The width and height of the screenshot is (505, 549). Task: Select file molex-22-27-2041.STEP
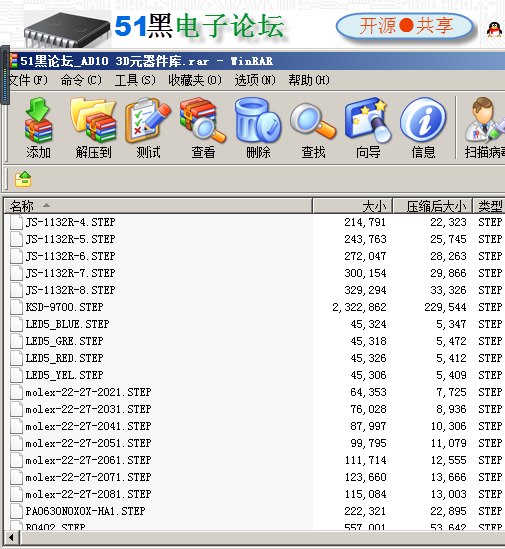(x=88, y=426)
